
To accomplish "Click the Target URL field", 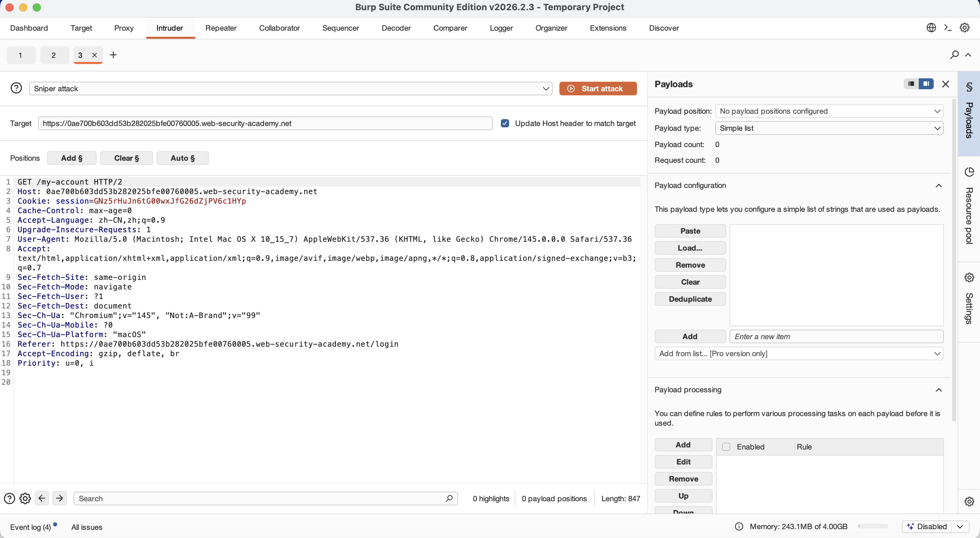I will [265, 123].
